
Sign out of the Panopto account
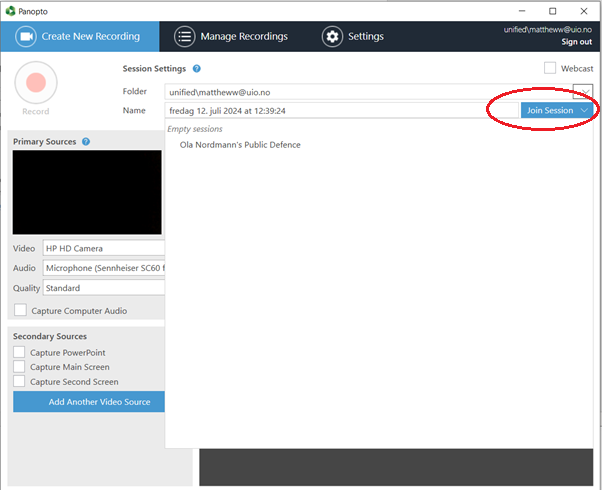pos(576,42)
